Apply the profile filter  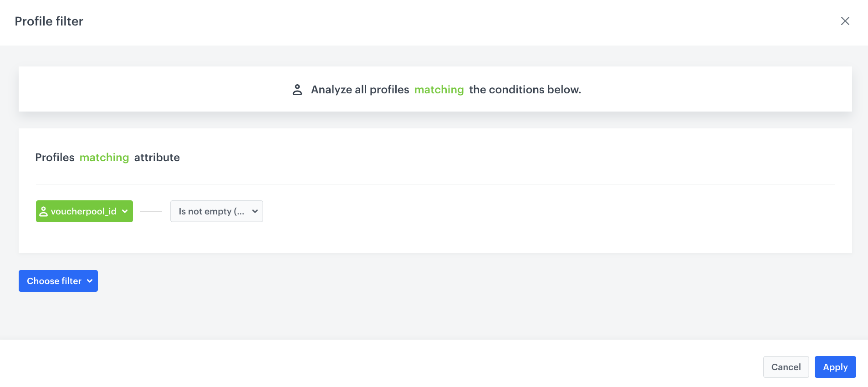click(x=835, y=367)
